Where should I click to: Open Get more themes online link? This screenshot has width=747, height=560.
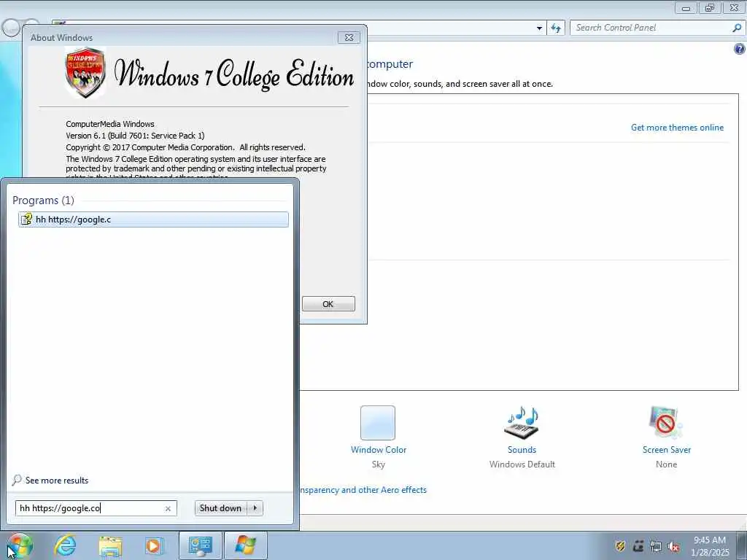click(x=677, y=128)
